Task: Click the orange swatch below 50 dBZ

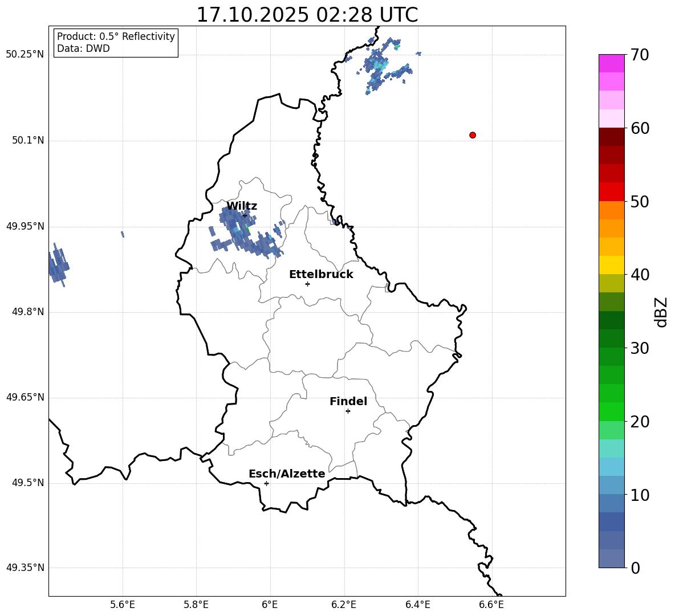Action: (x=611, y=210)
